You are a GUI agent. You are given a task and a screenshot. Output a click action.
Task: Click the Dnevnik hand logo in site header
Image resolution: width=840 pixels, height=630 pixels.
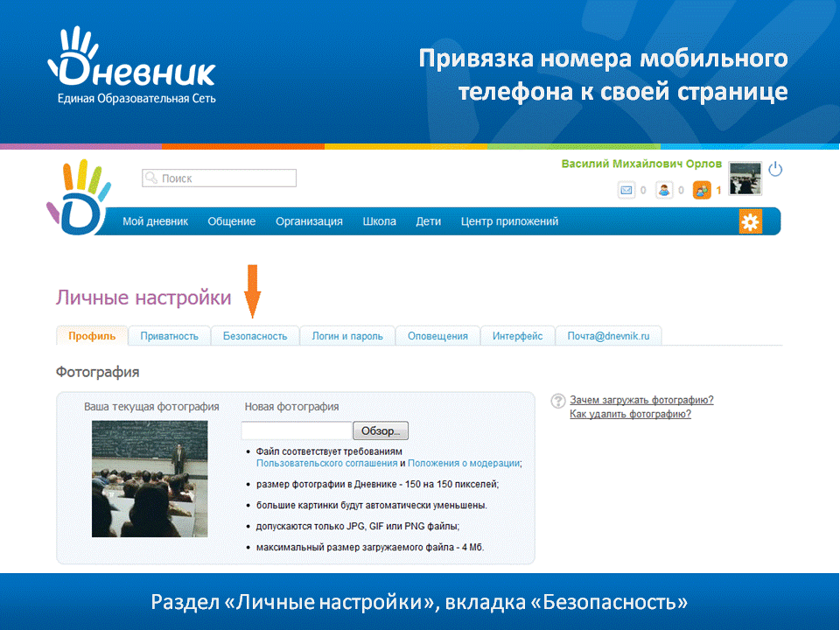(79, 197)
